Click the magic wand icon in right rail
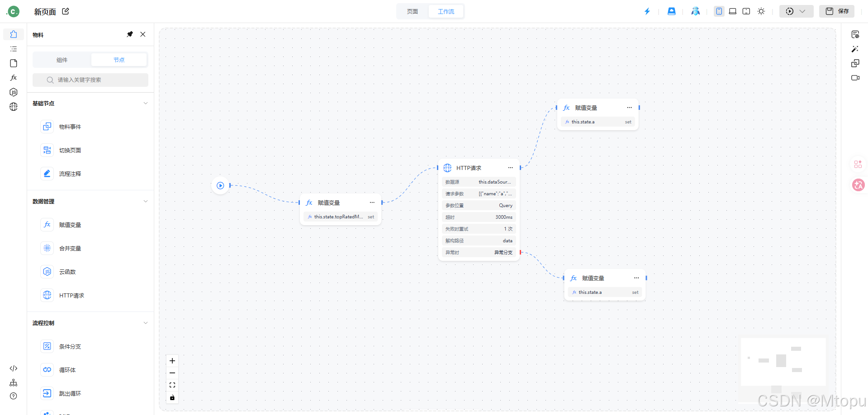This screenshot has height=415, width=868. click(855, 49)
